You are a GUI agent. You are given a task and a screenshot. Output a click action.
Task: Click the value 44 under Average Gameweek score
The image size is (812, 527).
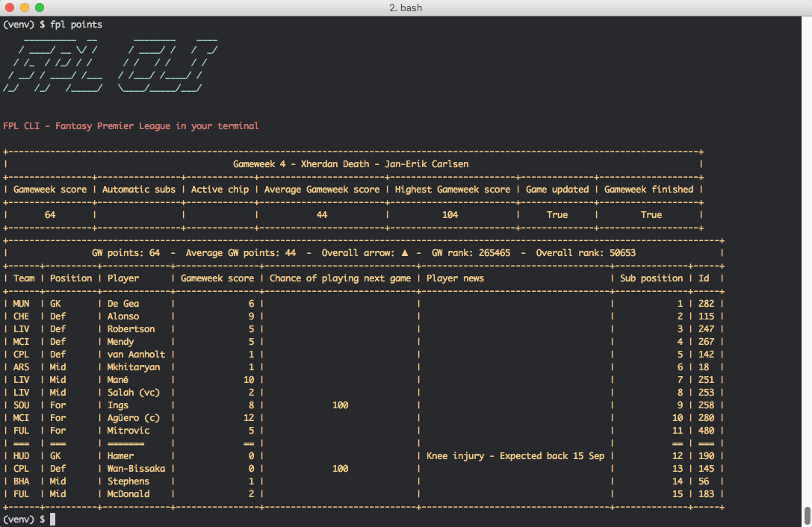(322, 215)
